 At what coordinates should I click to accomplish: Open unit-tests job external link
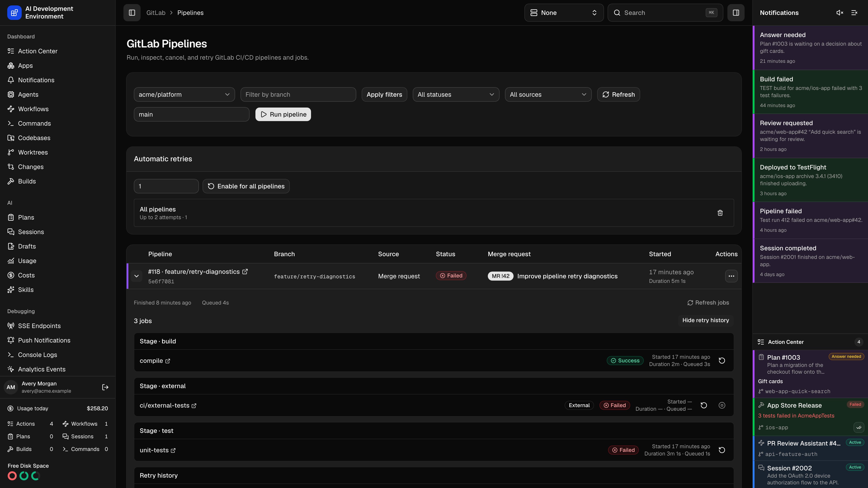coord(173,451)
